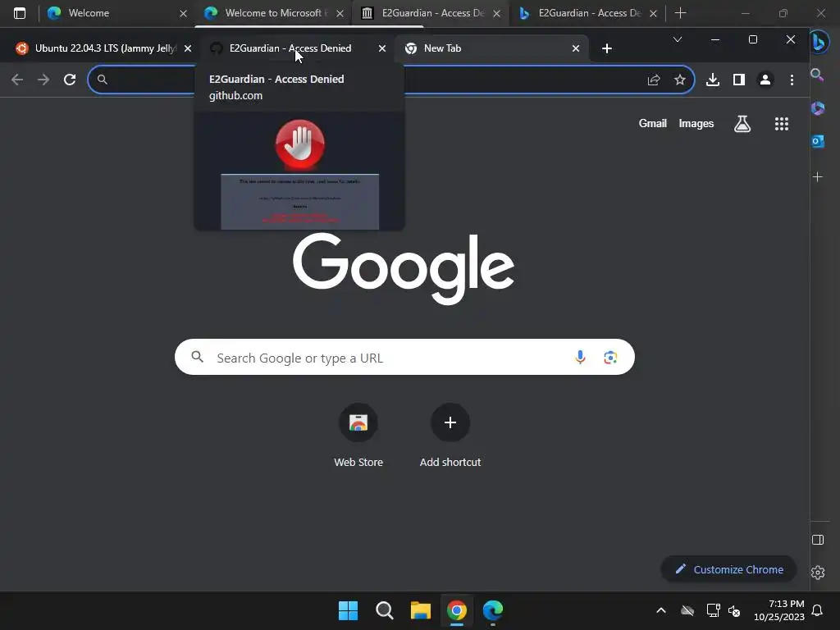The image size is (840, 630).
Task: Open Microsoft 365 icon in Edge sidebar
Action: tap(818, 108)
